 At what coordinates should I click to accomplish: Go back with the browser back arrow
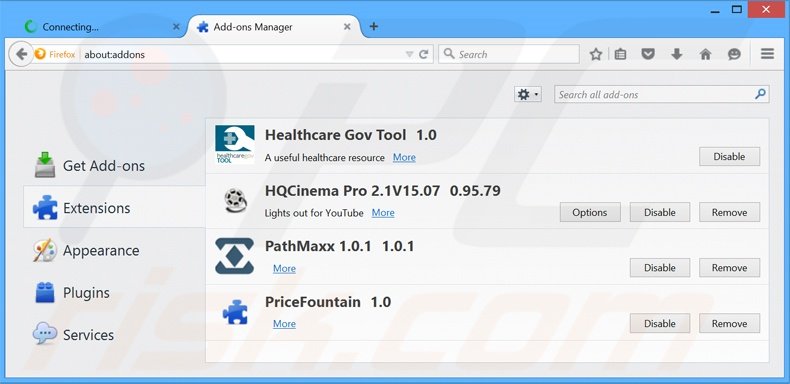tap(21, 54)
